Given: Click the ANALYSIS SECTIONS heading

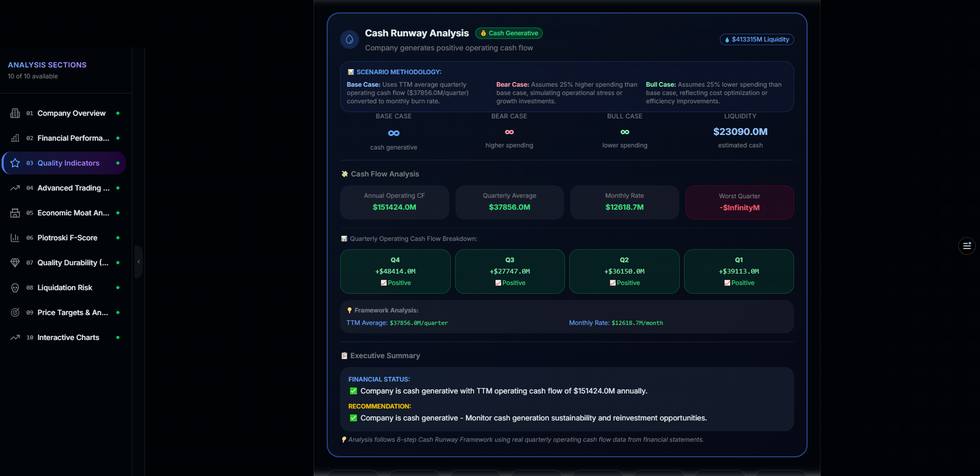Looking at the screenshot, I should [47, 65].
